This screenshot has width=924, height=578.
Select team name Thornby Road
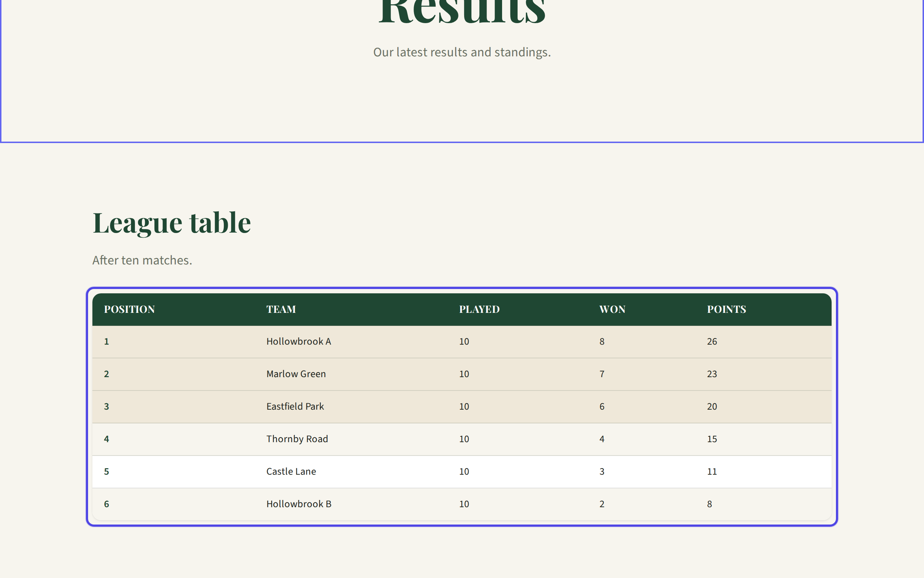tap(297, 439)
